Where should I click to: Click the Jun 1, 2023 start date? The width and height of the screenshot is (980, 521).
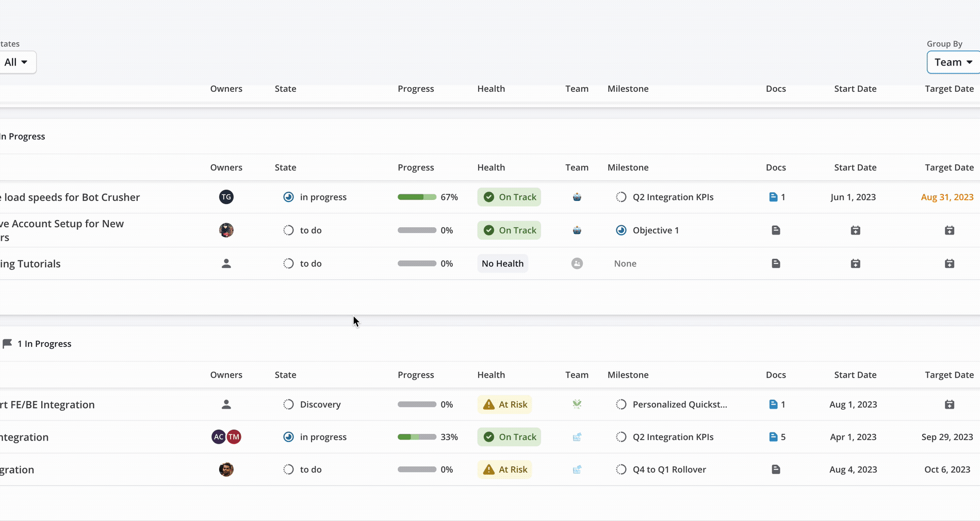(853, 197)
